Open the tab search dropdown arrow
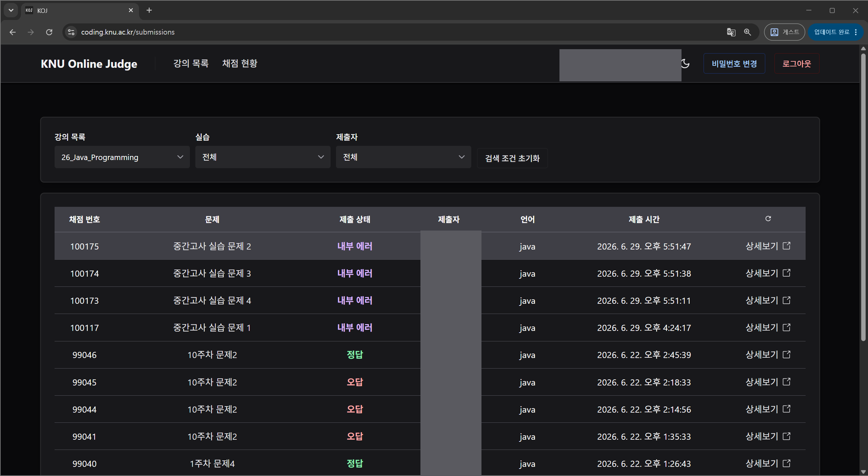 (11, 11)
